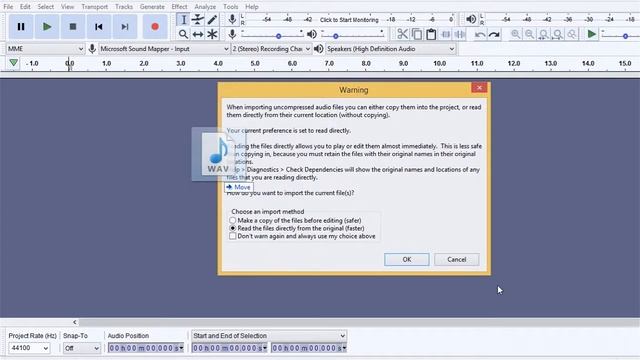Select the Draw pencil tool
The width and height of the screenshot is (640, 360).
click(x=212, y=20)
